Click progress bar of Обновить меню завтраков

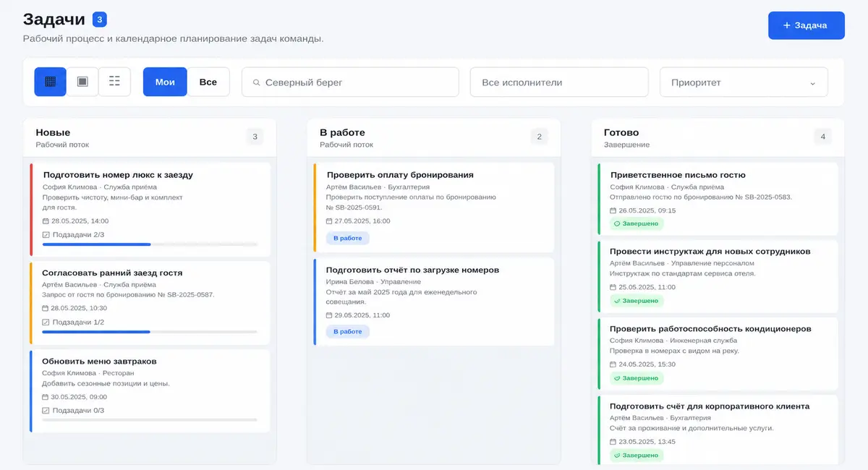coord(150,420)
